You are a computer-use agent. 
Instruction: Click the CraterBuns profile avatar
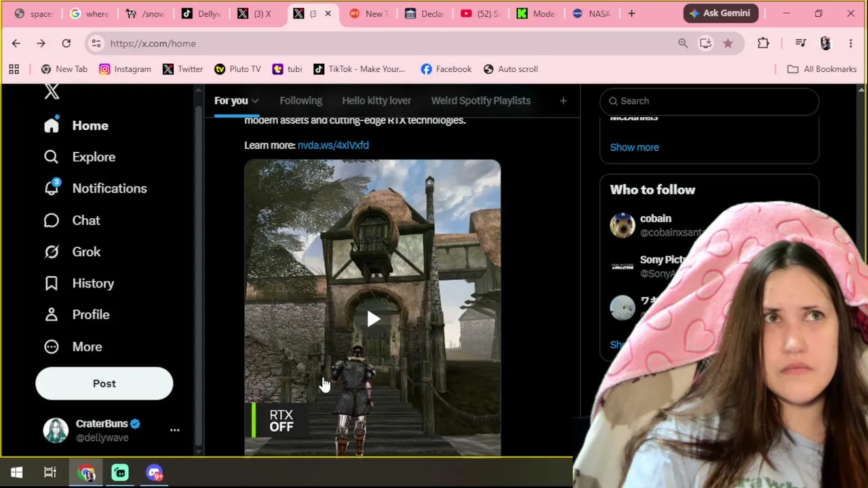click(x=56, y=430)
